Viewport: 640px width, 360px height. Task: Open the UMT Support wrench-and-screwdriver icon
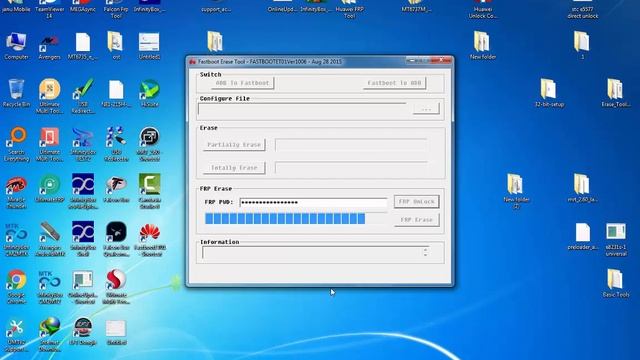click(16, 328)
